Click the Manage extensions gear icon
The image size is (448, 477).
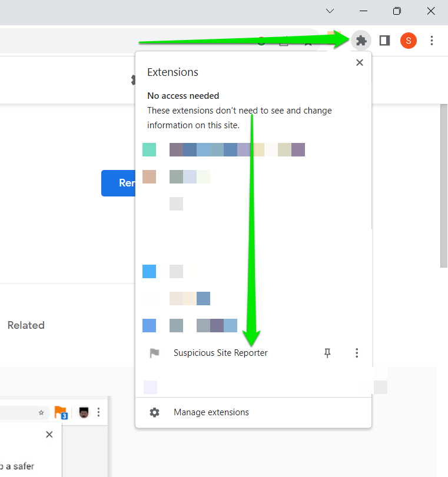(x=154, y=412)
